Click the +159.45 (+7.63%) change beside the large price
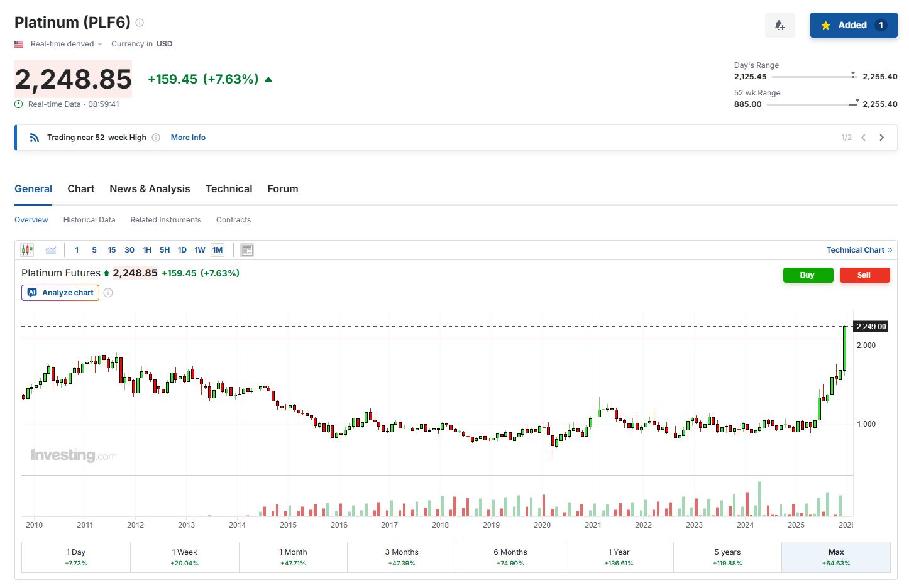 tap(203, 79)
